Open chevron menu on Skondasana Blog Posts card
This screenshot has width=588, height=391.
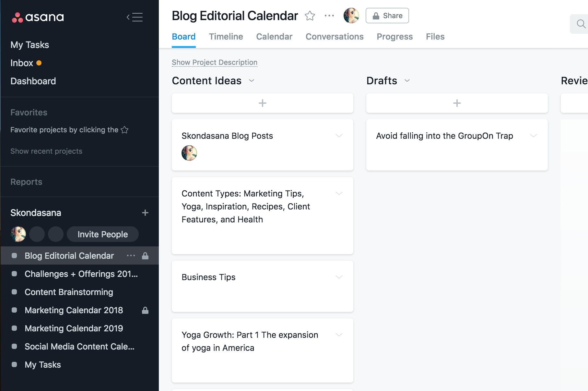pos(339,136)
